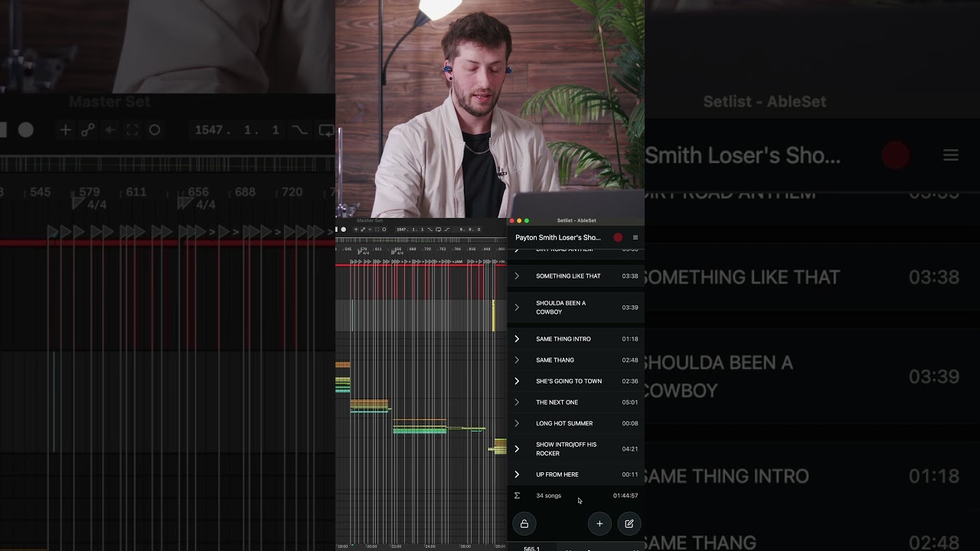Image resolution: width=980 pixels, height=551 pixels.
Task: Toggle the setlist lock button
Action: coord(524,523)
